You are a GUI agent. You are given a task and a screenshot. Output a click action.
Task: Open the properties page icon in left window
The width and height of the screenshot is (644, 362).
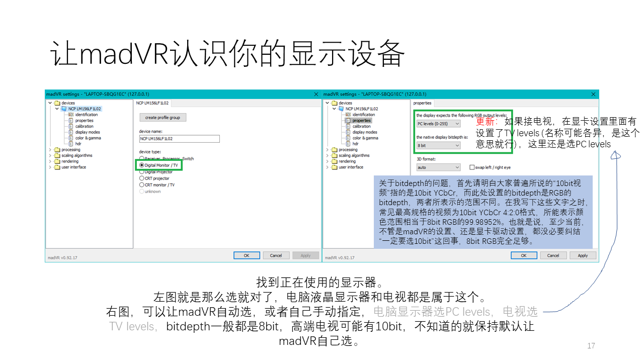pyautogui.click(x=71, y=121)
